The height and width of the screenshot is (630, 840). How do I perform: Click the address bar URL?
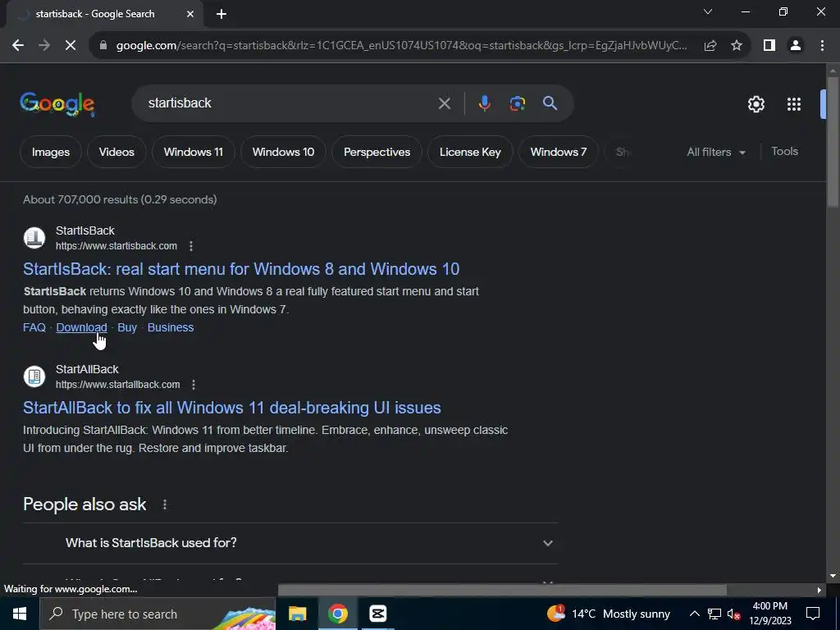(x=400, y=46)
